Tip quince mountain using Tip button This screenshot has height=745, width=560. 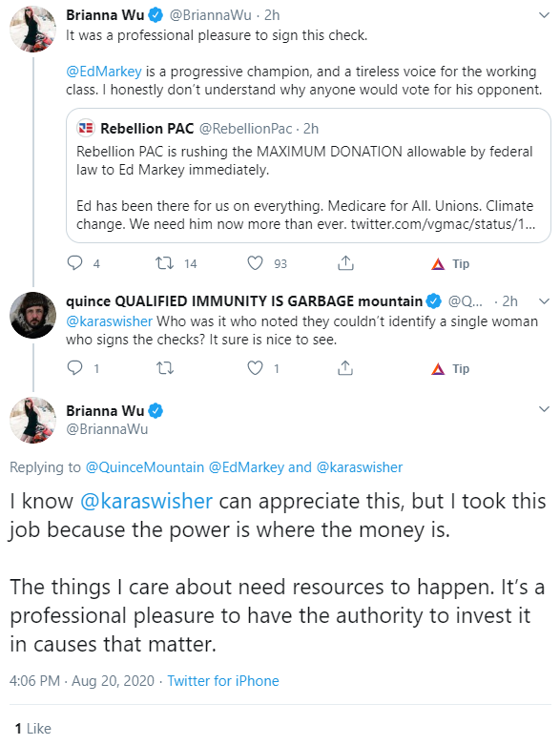tap(450, 369)
